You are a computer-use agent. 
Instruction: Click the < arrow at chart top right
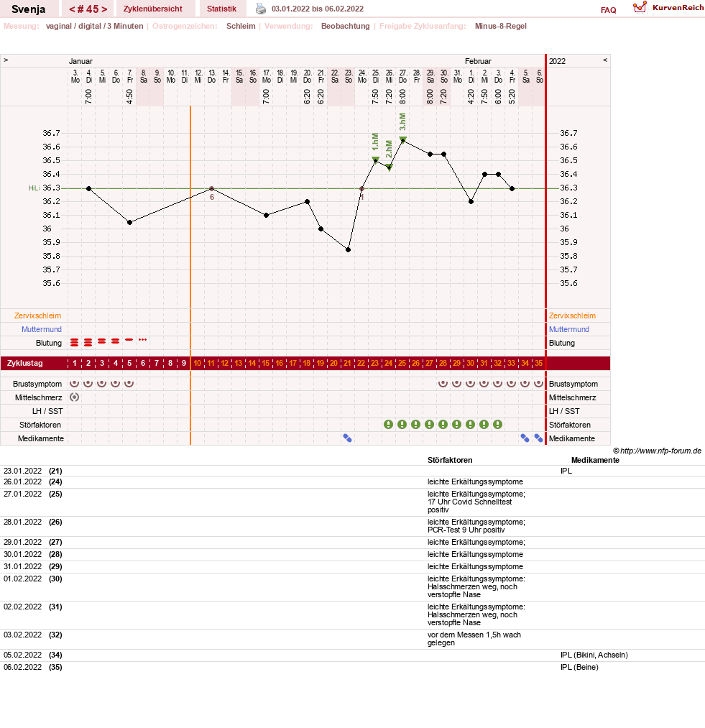pyautogui.click(x=604, y=60)
